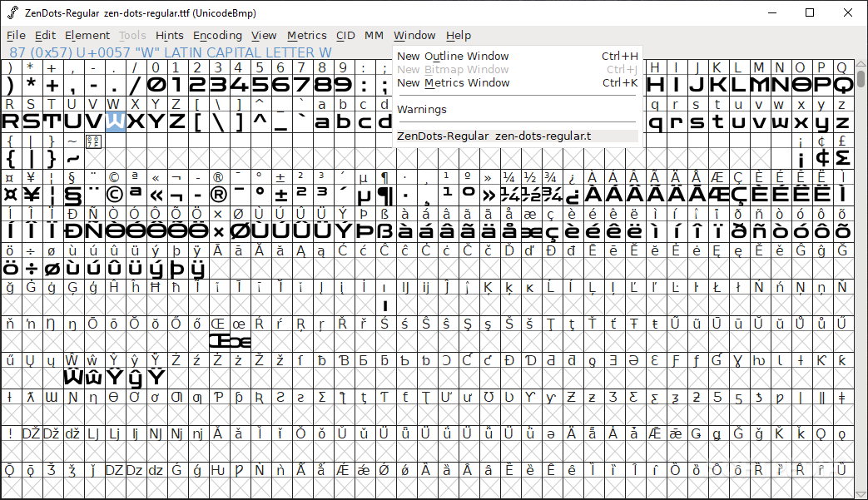Select the Ÿ Y-diaeresis glyph cell
Screen dimensions: 868x500
coord(156,378)
